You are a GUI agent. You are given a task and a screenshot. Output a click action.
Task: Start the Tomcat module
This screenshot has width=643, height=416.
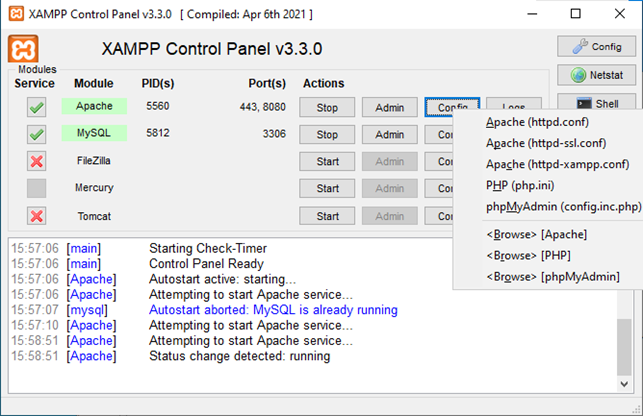point(327,216)
